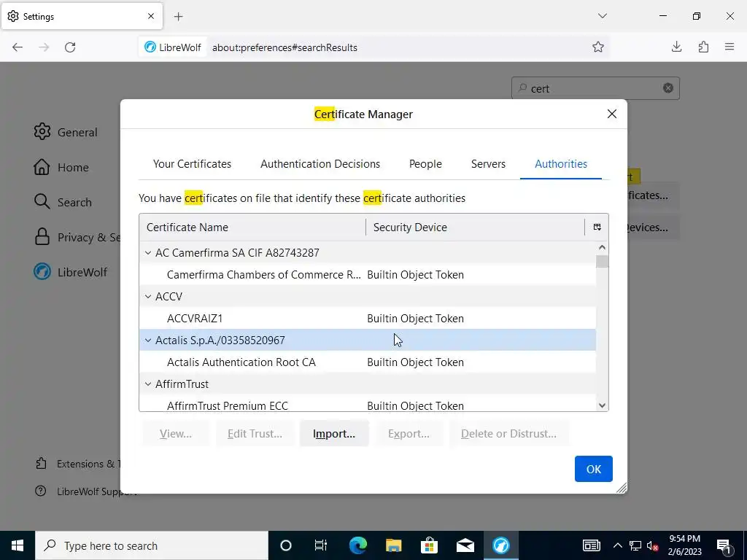This screenshot has width=747, height=560.
Task: Click the Edit Trust... button
Action: [255, 433]
